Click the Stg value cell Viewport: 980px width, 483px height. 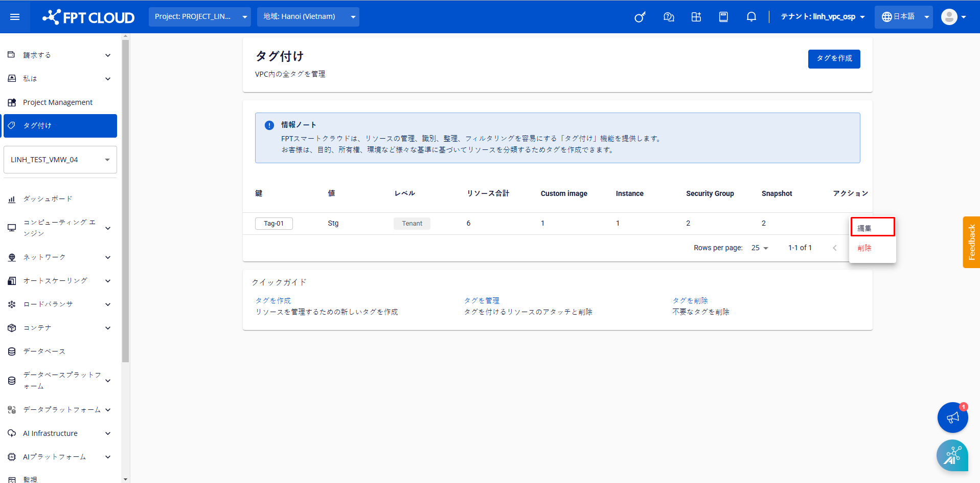pos(333,224)
